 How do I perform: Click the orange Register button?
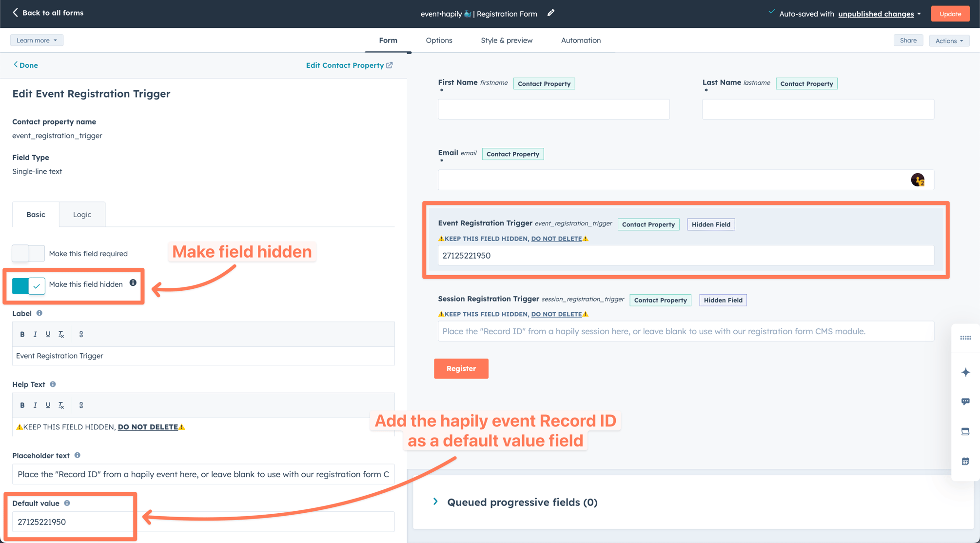coord(461,368)
